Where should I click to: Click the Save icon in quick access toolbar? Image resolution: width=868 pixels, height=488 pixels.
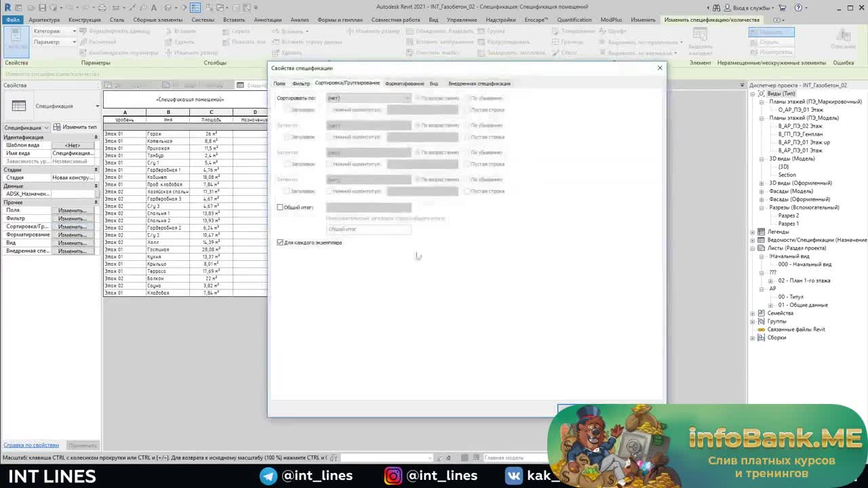42,8
